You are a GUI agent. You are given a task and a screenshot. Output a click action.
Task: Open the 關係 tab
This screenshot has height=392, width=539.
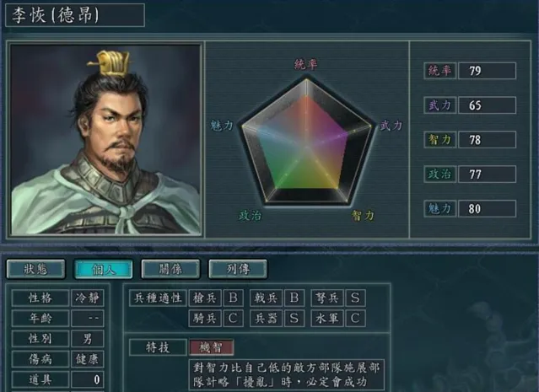(x=170, y=269)
